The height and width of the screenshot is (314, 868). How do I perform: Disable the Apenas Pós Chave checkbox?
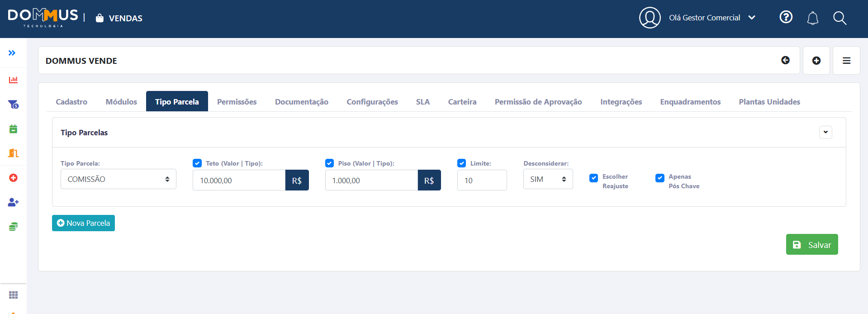pyautogui.click(x=659, y=178)
